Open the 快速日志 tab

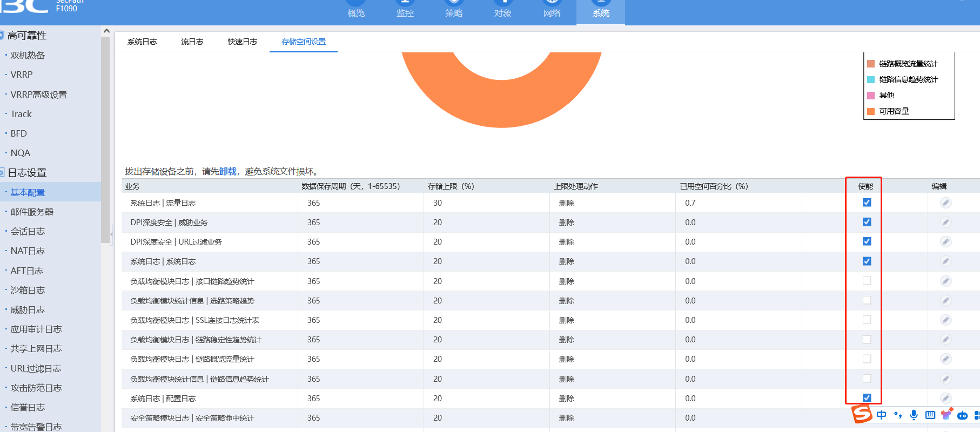tap(242, 42)
